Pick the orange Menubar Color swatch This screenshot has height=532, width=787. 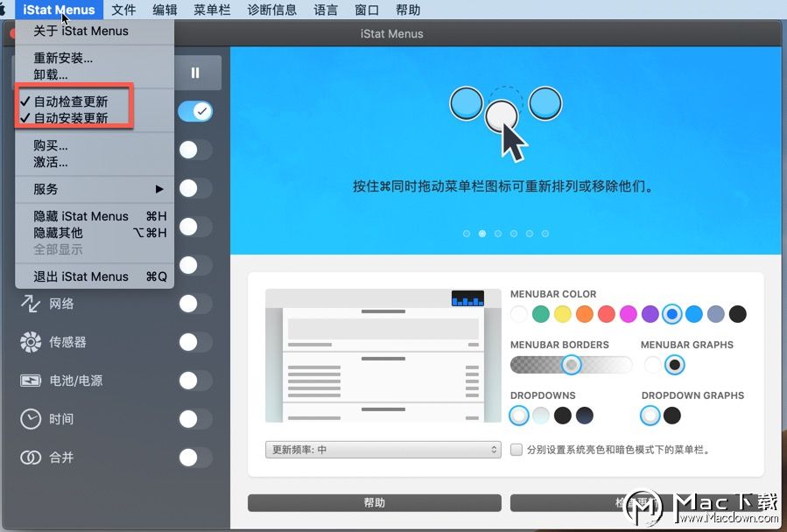pyautogui.click(x=585, y=314)
